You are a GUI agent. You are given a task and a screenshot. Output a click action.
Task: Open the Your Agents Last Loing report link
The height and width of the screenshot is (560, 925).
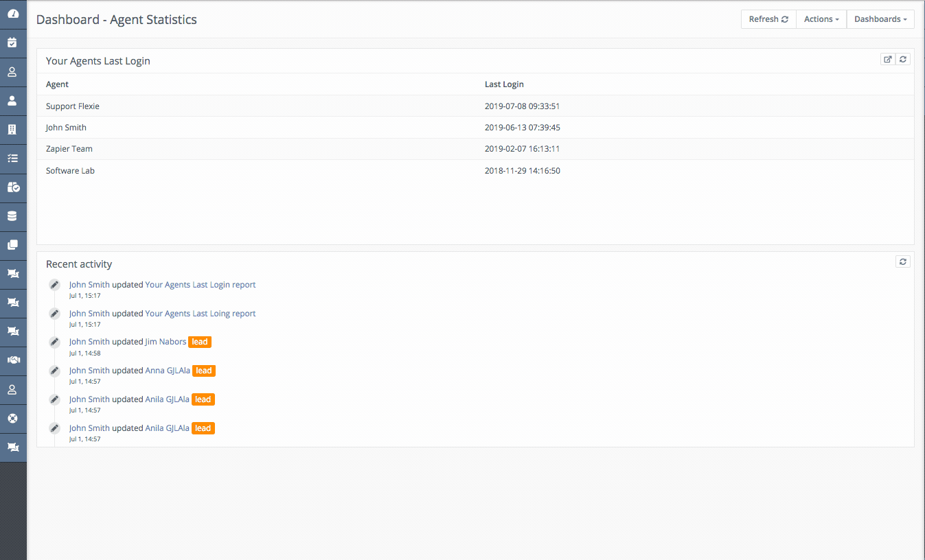coord(201,314)
